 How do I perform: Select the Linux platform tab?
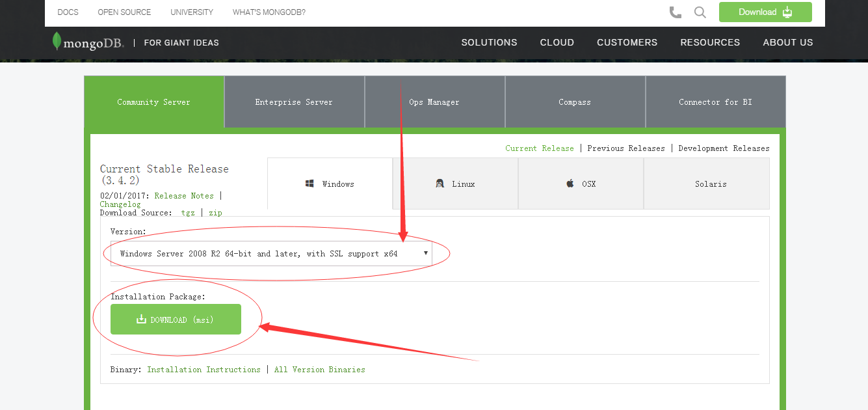(x=455, y=184)
